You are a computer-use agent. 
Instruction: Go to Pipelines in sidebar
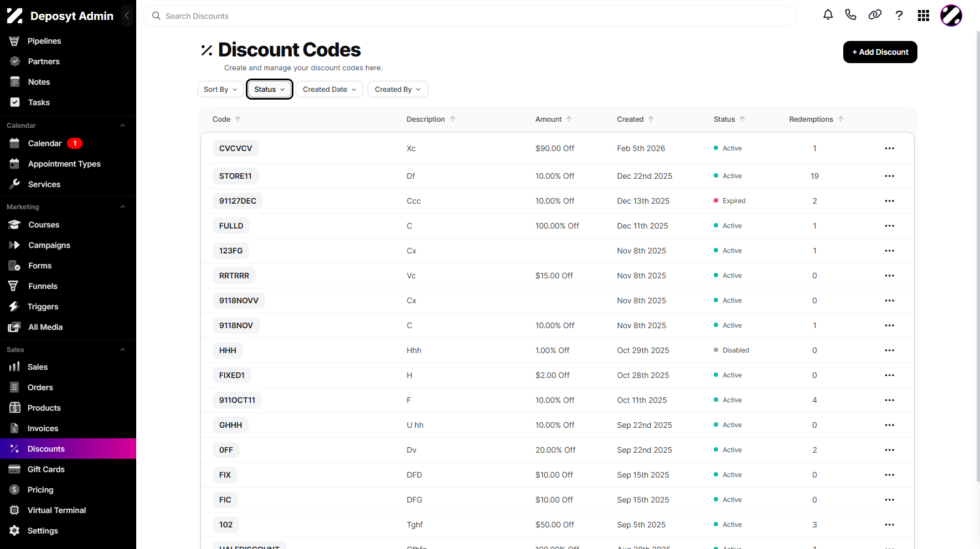pyautogui.click(x=68, y=41)
